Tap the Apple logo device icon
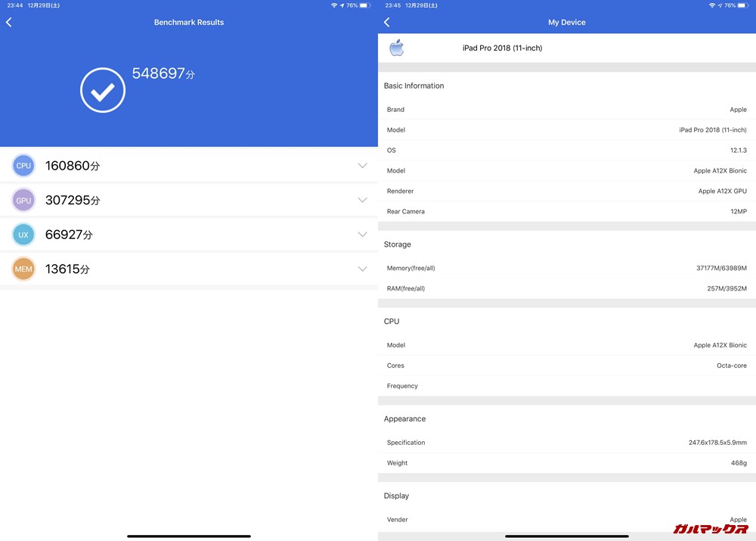This screenshot has width=756, height=541. (396, 48)
